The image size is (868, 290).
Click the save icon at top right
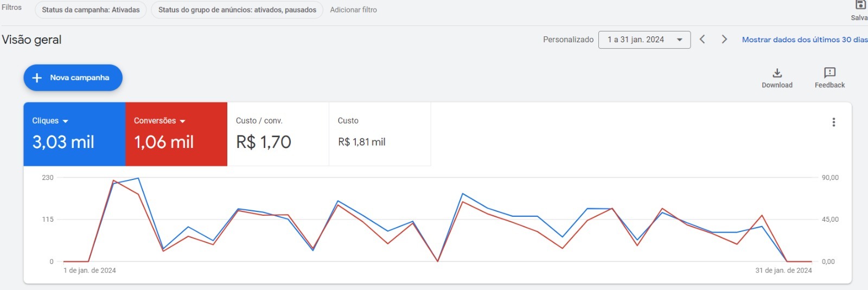click(x=860, y=5)
